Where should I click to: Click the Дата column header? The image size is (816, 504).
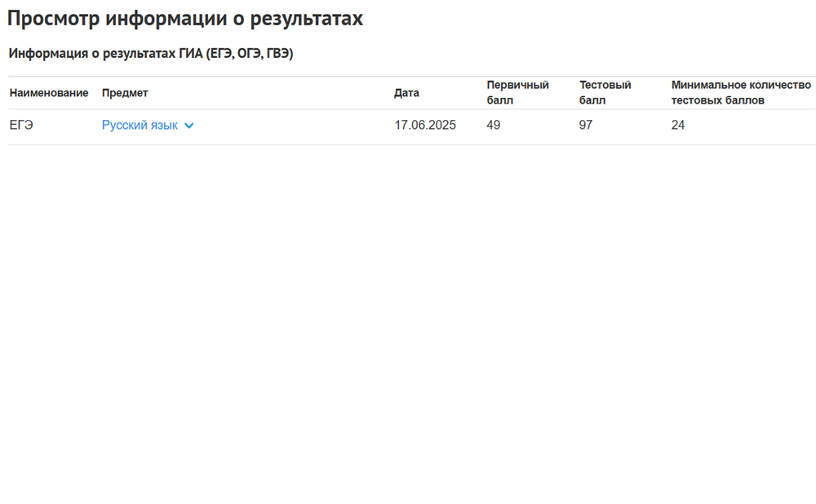point(406,93)
